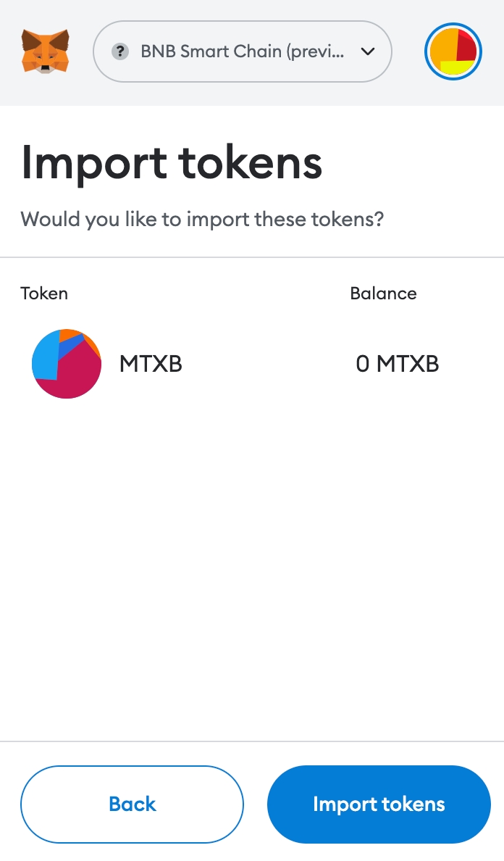Click the Import tokens page heading

172,162
